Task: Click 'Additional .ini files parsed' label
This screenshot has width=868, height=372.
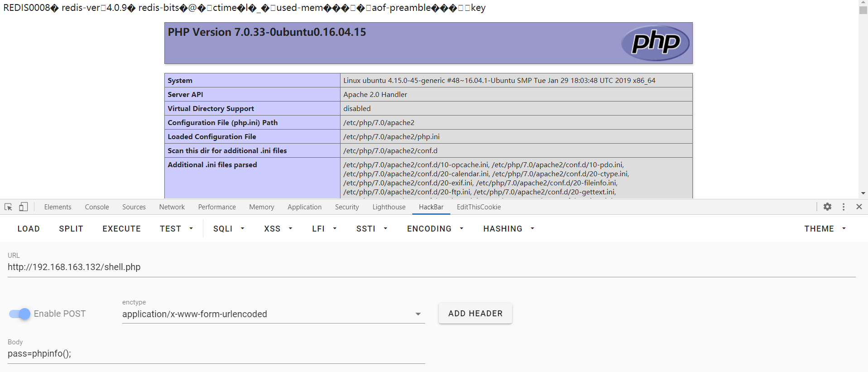Action: tap(212, 164)
